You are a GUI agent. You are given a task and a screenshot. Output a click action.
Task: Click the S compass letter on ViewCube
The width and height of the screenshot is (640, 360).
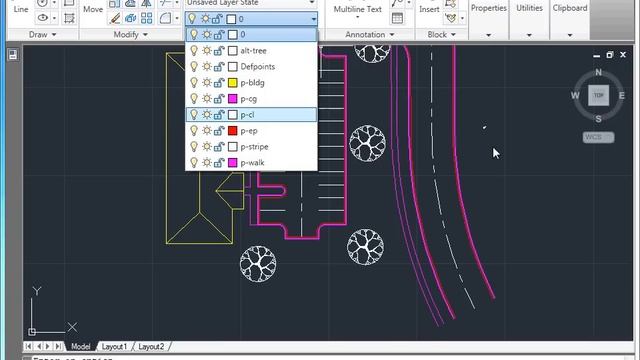[598, 119]
